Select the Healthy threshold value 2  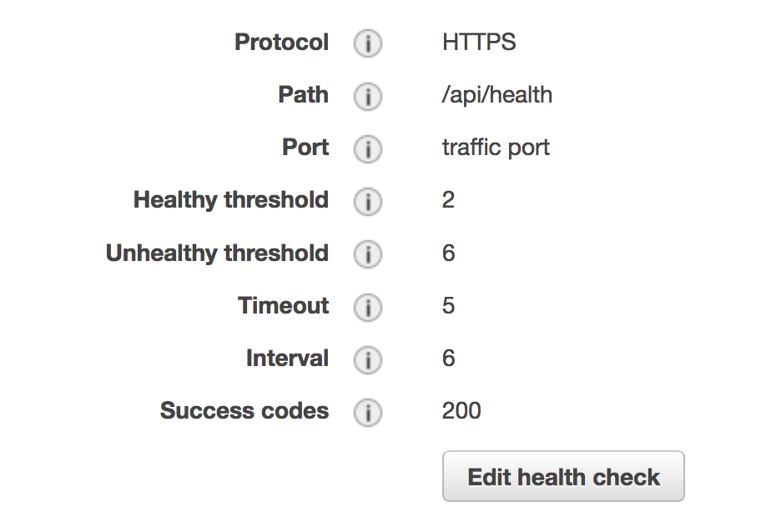pos(448,200)
